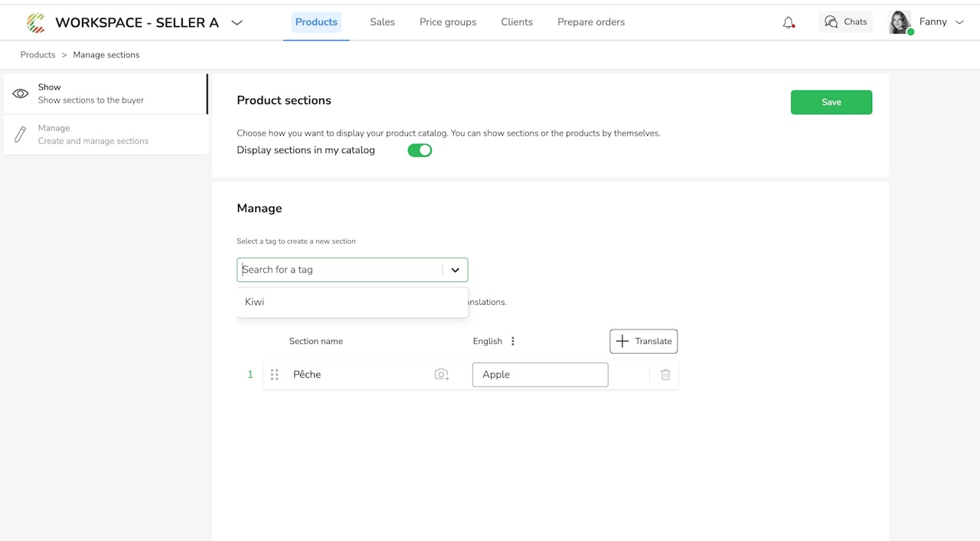Screen dimensions: 980x541
Task: Toggle Display sections in my catalog
Action: coord(420,150)
